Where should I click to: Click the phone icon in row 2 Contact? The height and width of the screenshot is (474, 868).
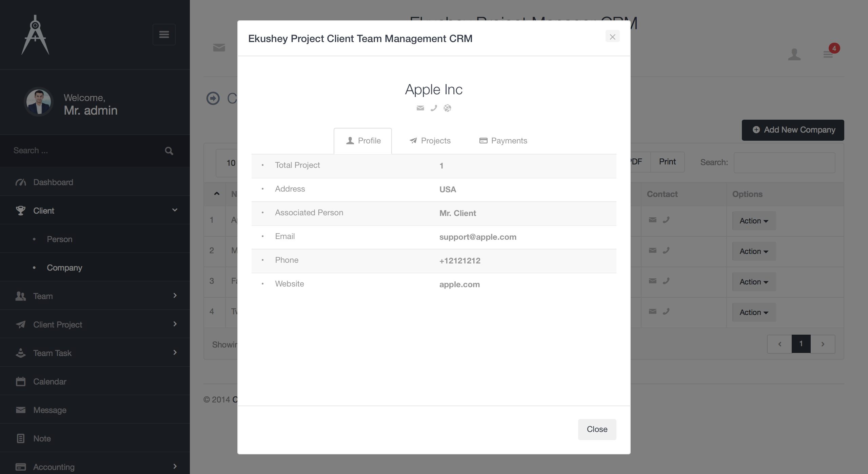[x=666, y=250]
